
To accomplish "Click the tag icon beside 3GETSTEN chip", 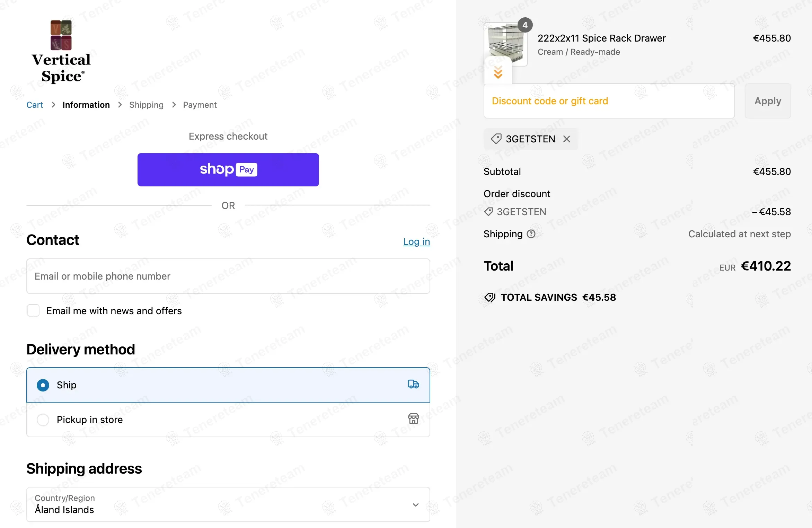I will 496,139.
